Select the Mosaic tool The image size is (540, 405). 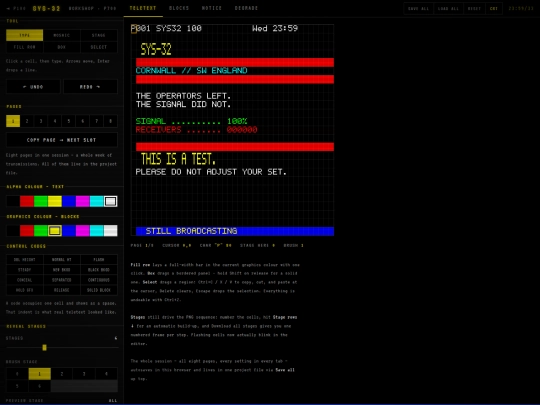(62, 35)
